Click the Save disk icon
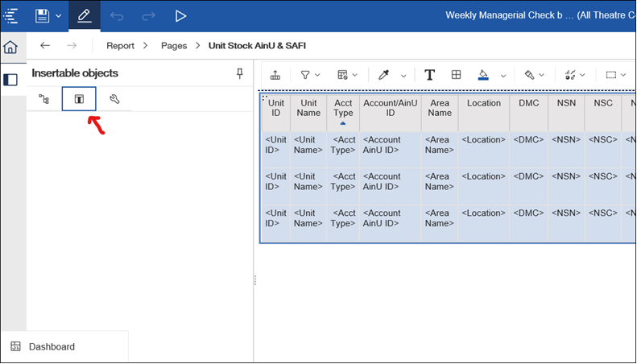The height and width of the screenshot is (364, 637). click(42, 16)
